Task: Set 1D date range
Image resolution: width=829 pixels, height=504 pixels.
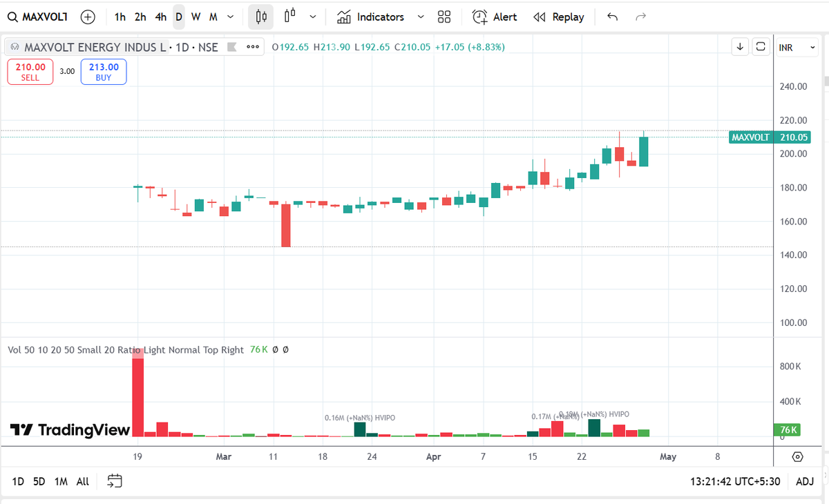Action: [19, 481]
